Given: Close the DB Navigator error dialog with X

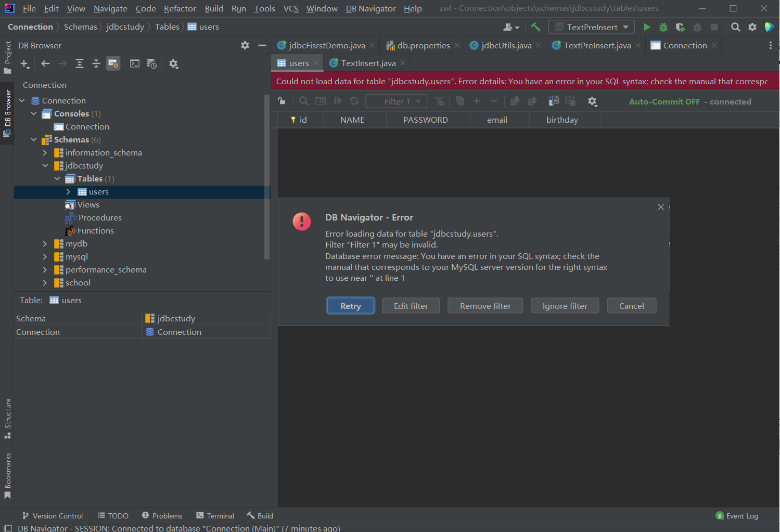Looking at the screenshot, I should pyautogui.click(x=661, y=207).
